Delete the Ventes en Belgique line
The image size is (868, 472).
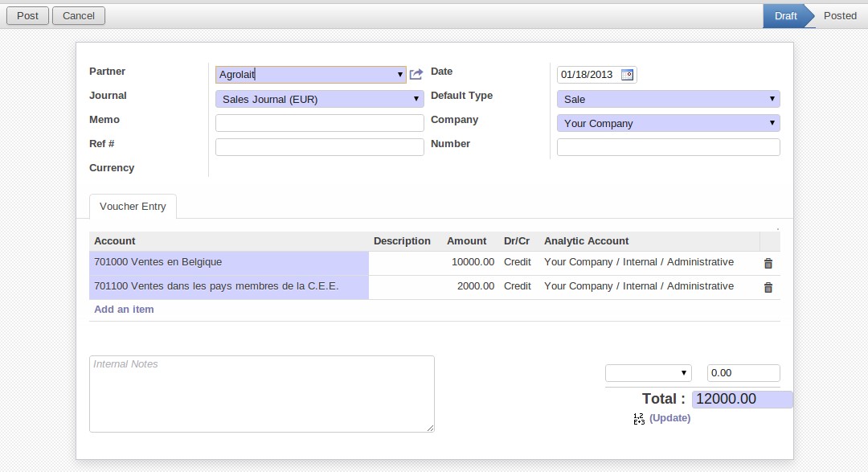pos(768,263)
